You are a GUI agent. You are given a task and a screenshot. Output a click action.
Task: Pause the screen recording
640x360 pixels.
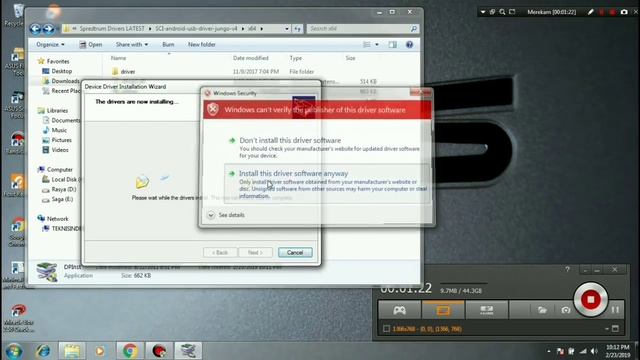pyautogui.click(x=615, y=310)
